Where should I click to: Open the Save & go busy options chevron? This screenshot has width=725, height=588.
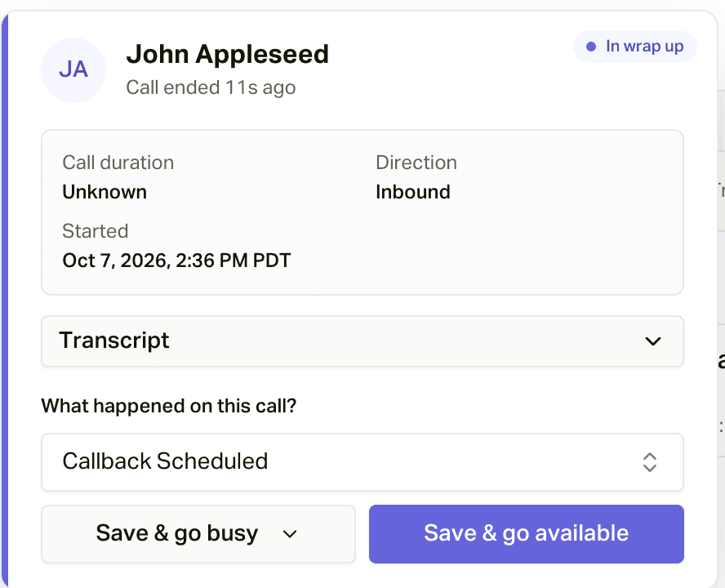coord(290,534)
